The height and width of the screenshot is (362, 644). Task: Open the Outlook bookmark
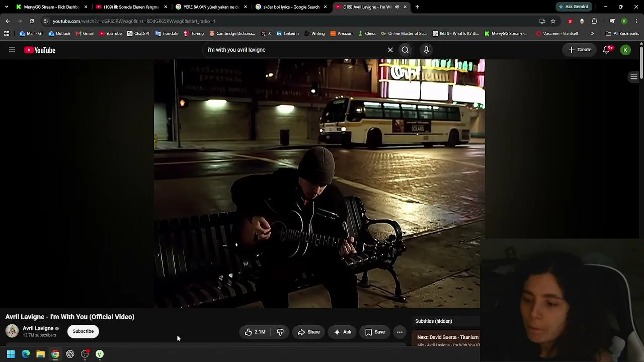tap(59, 34)
